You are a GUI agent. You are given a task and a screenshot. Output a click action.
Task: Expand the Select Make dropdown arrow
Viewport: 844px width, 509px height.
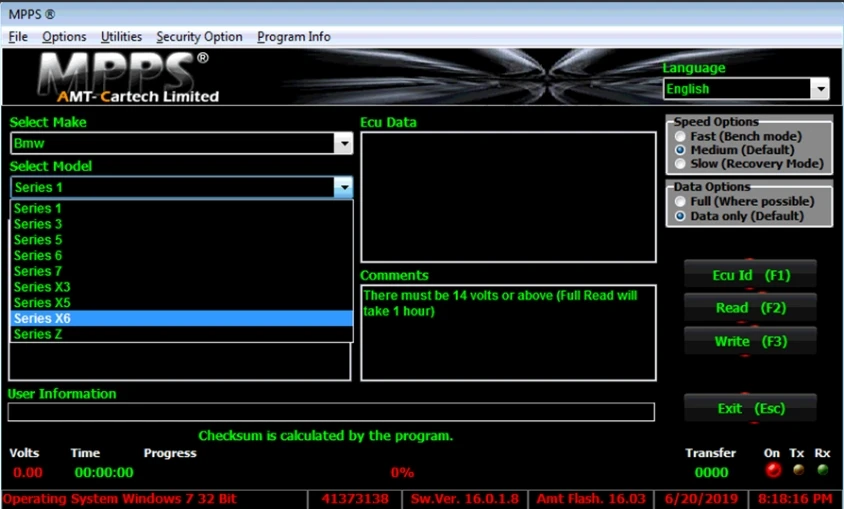coord(343,144)
